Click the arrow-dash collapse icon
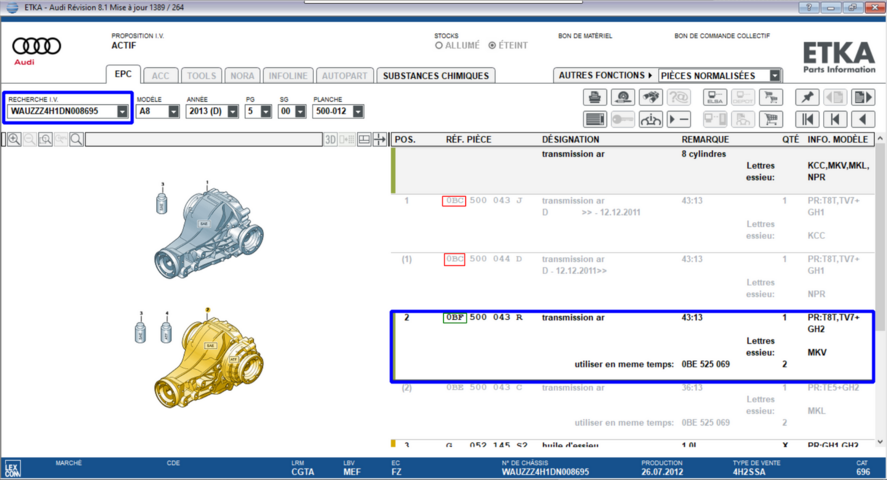887x480 pixels. pyautogui.click(x=679, y=119)
